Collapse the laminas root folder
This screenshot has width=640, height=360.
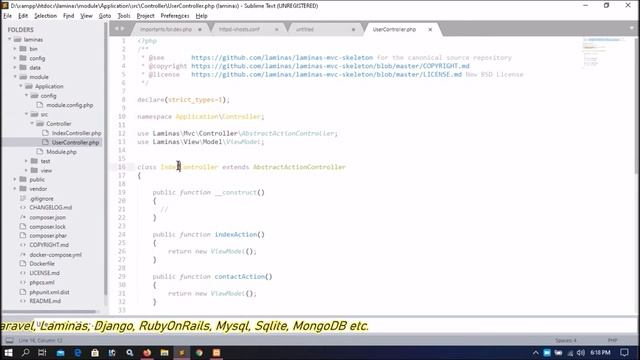[x=10, y=39]
